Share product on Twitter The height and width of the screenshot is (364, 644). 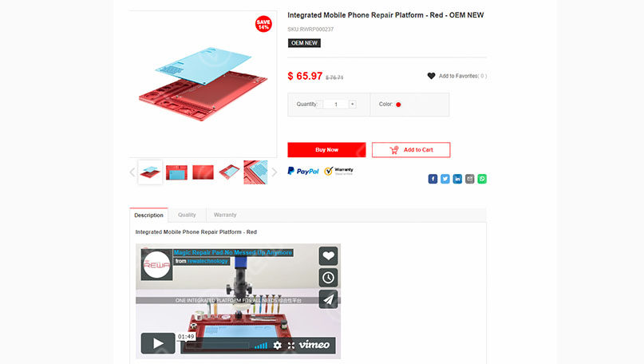click(444, 179)
